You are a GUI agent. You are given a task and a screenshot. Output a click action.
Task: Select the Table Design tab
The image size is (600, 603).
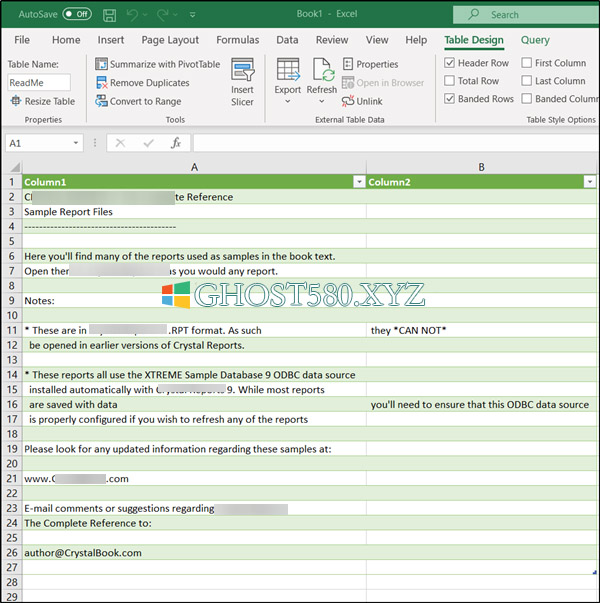(474, 40)
